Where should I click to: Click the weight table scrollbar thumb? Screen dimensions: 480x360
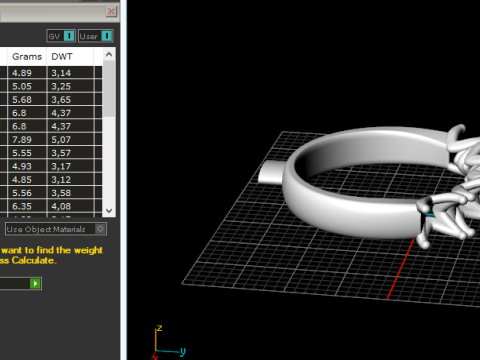point(109,88)
